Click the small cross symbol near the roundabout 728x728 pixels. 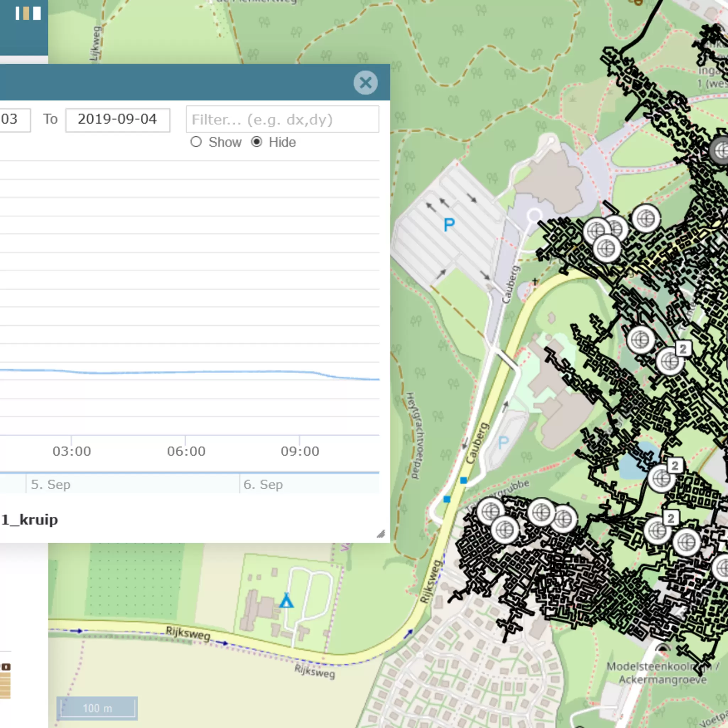[535, 282]
